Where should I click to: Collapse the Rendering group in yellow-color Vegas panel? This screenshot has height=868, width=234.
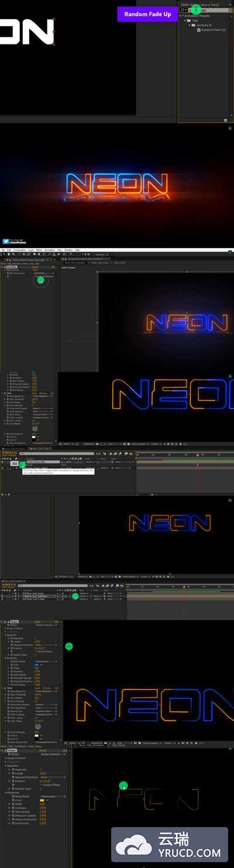[x=6, y=793]
